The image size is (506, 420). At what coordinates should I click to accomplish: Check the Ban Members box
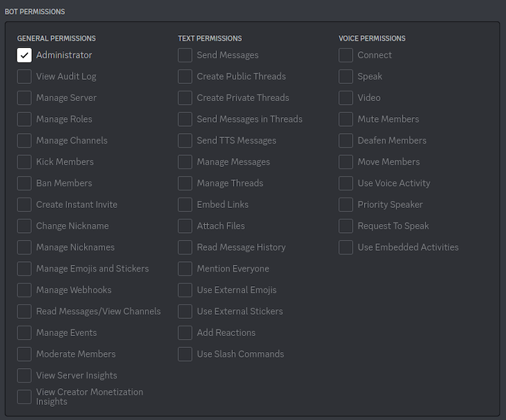coord(24,183)
